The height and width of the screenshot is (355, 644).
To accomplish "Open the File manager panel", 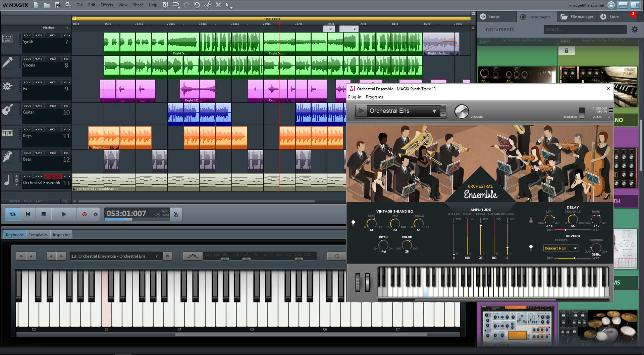I will tap(577, 16).
